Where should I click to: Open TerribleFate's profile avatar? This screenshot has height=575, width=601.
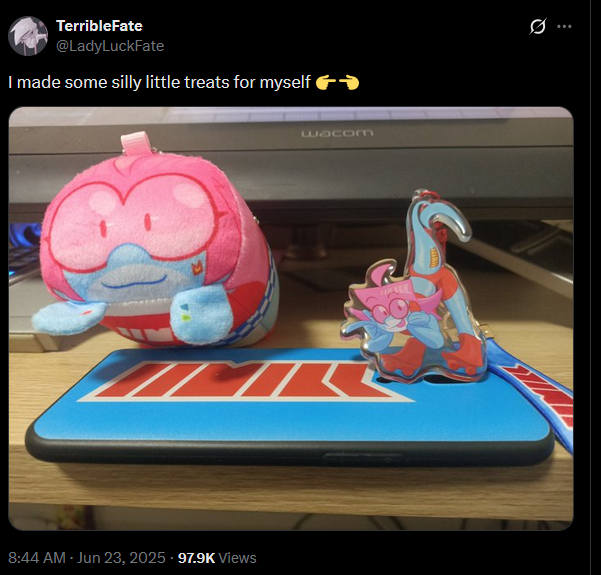tap(28, 36)
